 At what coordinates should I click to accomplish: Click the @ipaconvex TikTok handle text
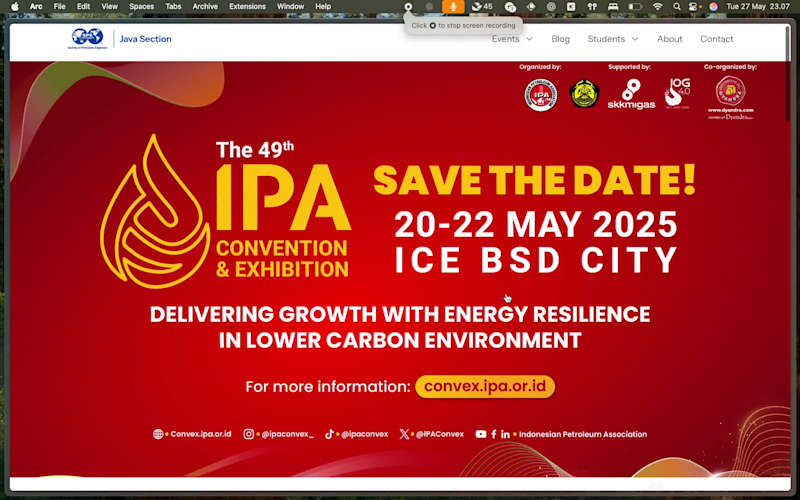pyautogui.click(x=364, y=434)
